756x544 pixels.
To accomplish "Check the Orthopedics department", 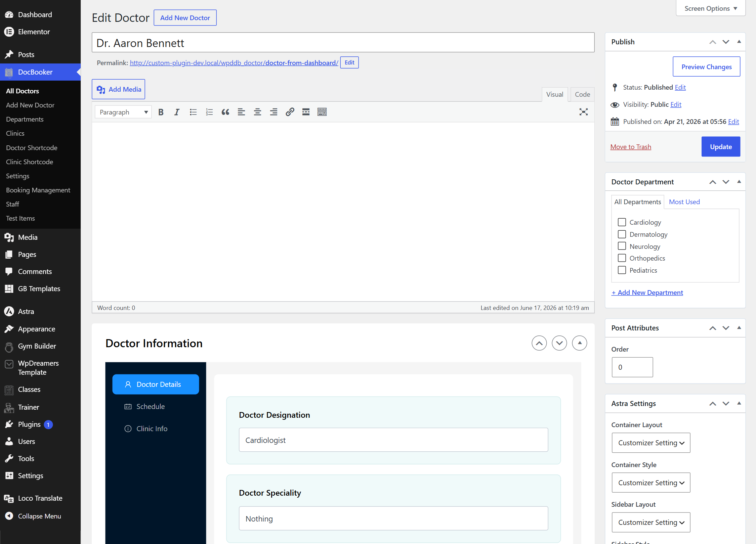I will [x=622, y=258].
